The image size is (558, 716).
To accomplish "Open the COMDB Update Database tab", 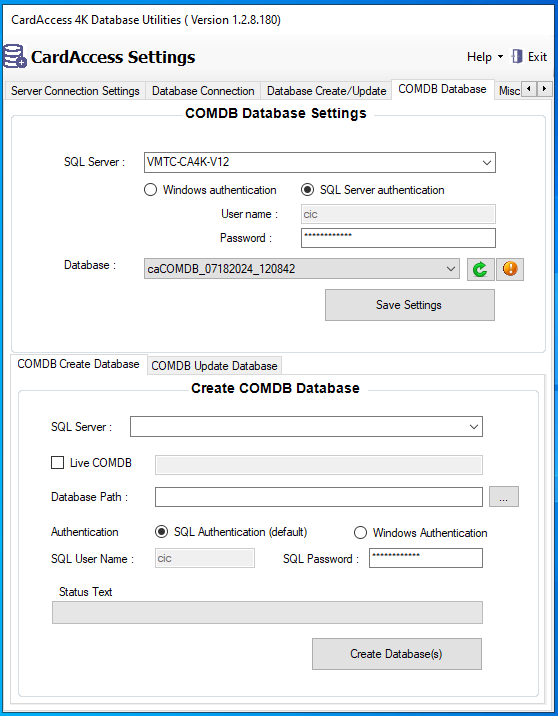I will [x=214, y=366].
